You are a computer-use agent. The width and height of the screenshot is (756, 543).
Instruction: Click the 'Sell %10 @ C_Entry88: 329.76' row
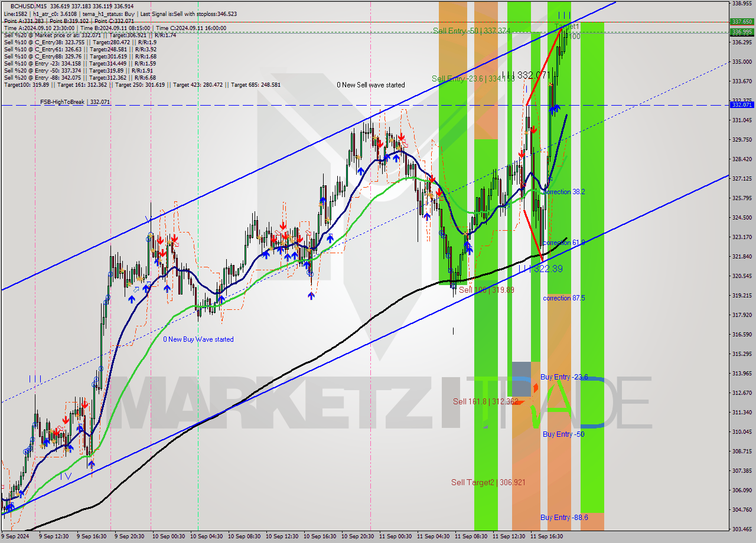click(x=80, y=56)
